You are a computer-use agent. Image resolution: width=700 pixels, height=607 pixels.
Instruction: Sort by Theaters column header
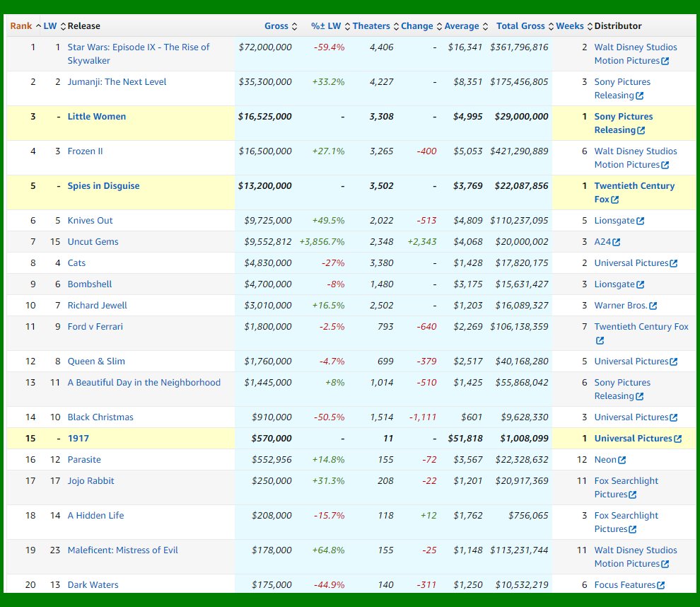371,26
